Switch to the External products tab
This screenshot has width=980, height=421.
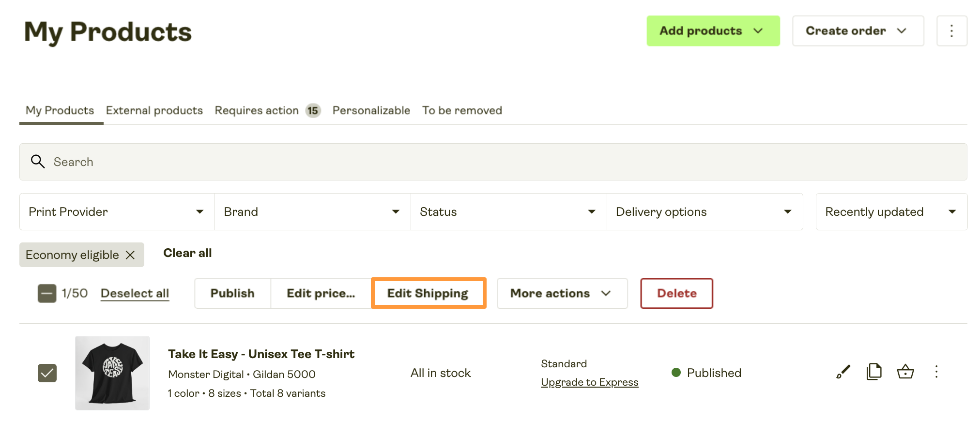(154, 110)
